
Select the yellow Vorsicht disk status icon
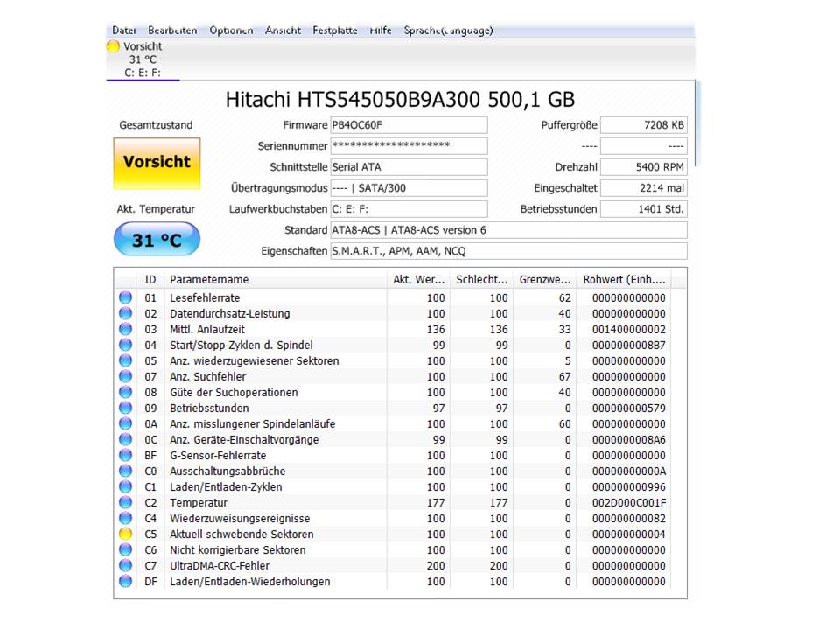pyautogui.click(x=113, y=46)
